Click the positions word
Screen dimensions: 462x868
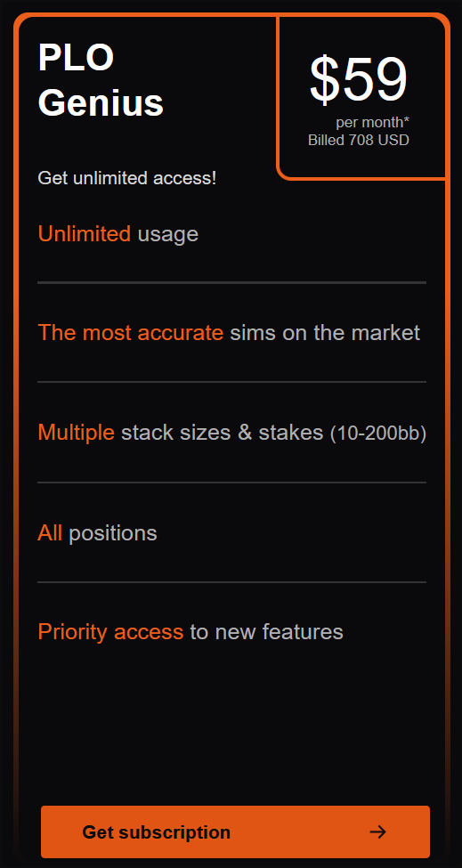(113, 533)
